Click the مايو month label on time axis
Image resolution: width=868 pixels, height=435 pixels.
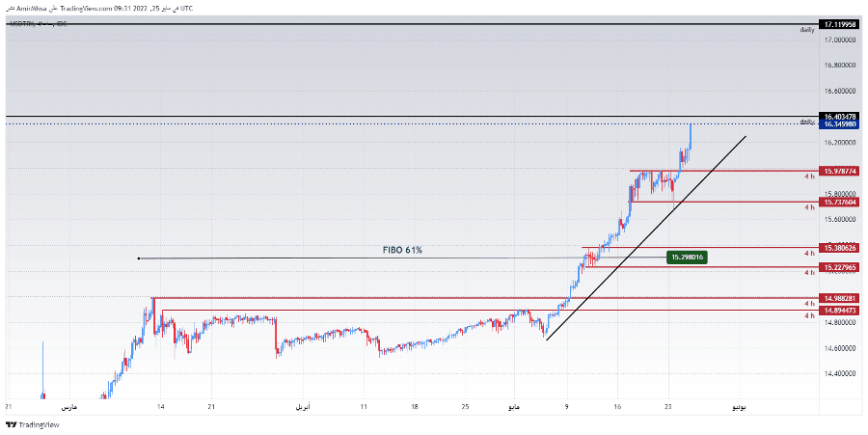[x=515, y=407]
